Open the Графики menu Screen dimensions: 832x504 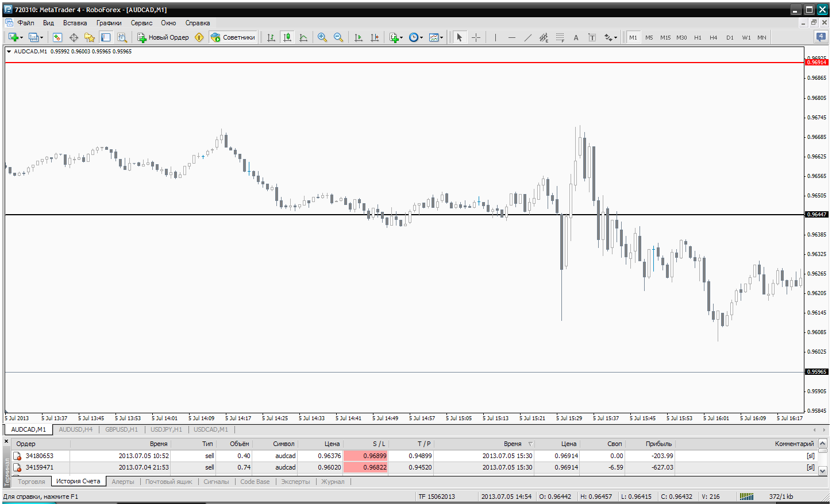point(109,23)
